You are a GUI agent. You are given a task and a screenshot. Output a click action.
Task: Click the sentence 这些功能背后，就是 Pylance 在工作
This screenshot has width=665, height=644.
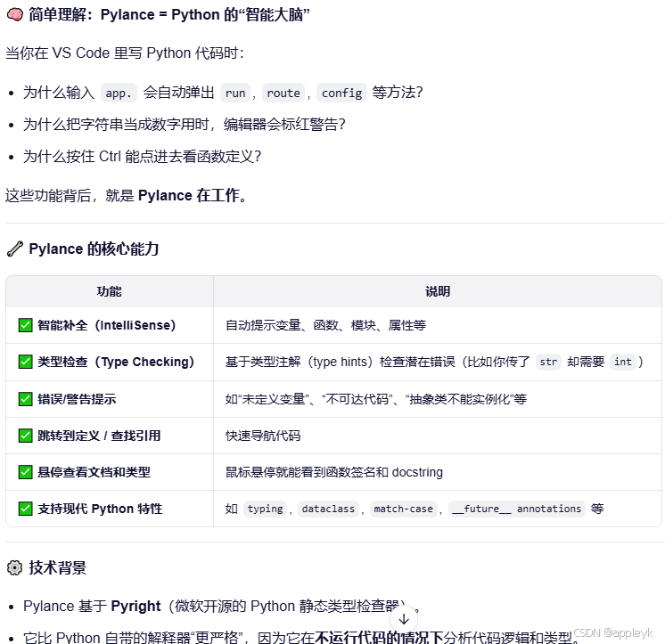point(126,195)
